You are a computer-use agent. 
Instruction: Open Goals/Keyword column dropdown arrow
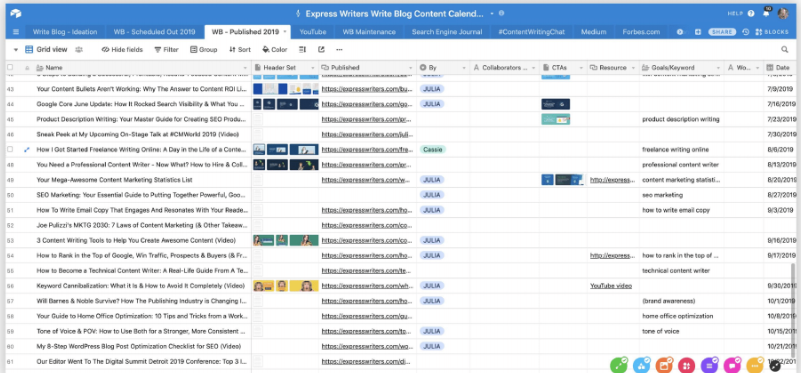pos(718,67)
